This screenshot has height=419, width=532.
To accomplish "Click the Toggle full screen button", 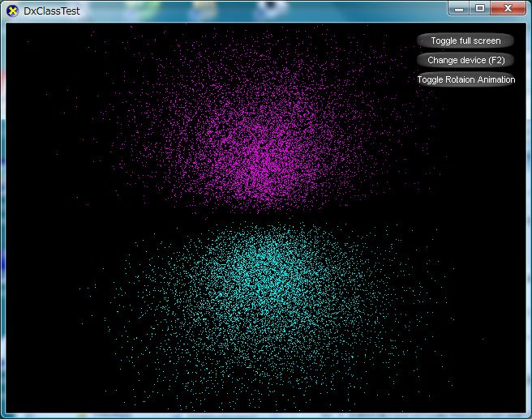I will coord(466,41).
